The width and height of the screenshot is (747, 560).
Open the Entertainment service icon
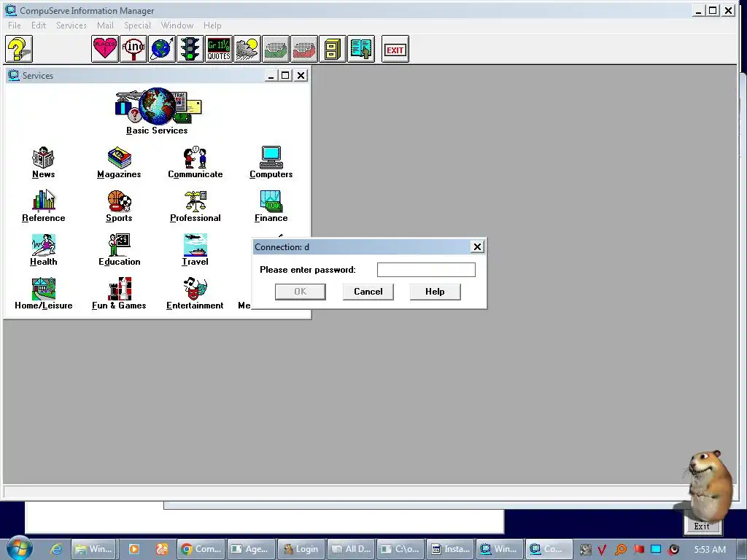195,294
